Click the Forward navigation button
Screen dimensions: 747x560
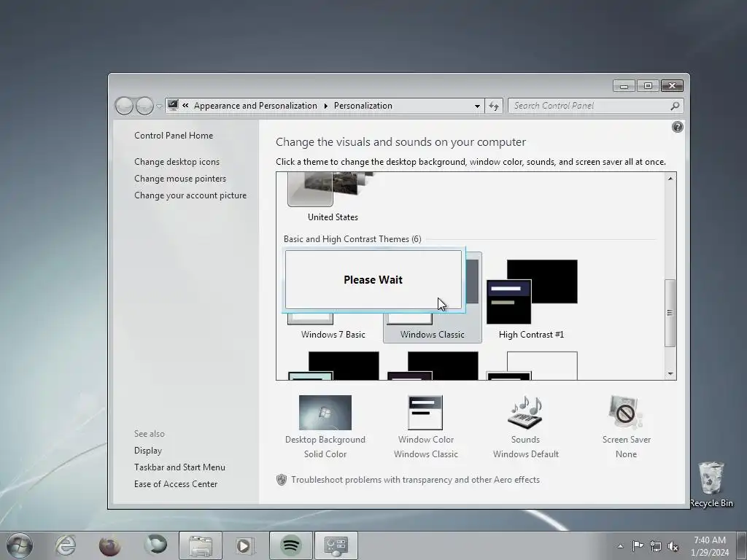click(x=144, y=106)
